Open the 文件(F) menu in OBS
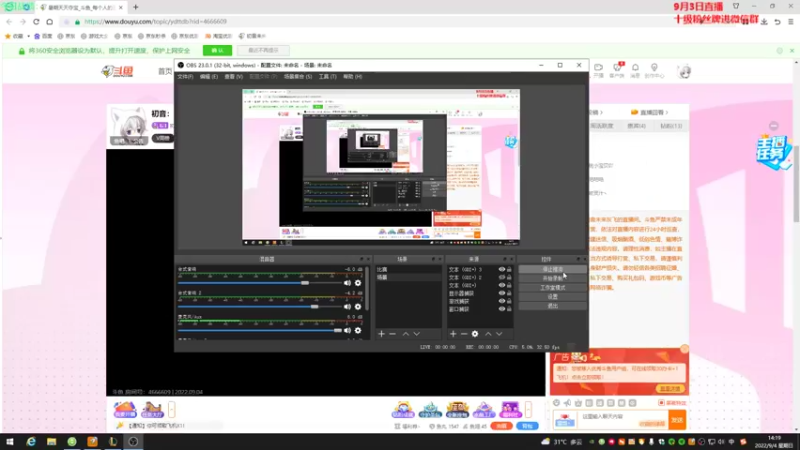The width and height of the screenshot is (800, 450). tap(185, 77)
